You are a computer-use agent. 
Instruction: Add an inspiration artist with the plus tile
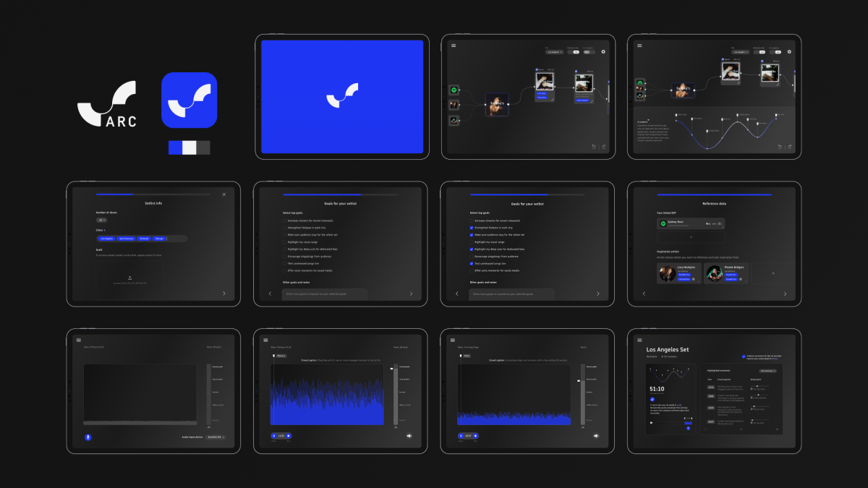[x=772, y=273]
